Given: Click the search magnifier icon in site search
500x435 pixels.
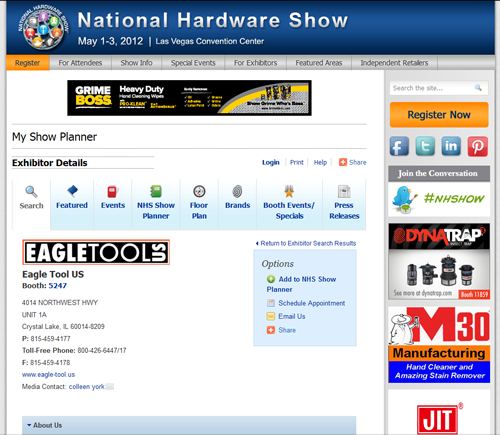Looking at the screenshot, I should click(x=478, y=88).
